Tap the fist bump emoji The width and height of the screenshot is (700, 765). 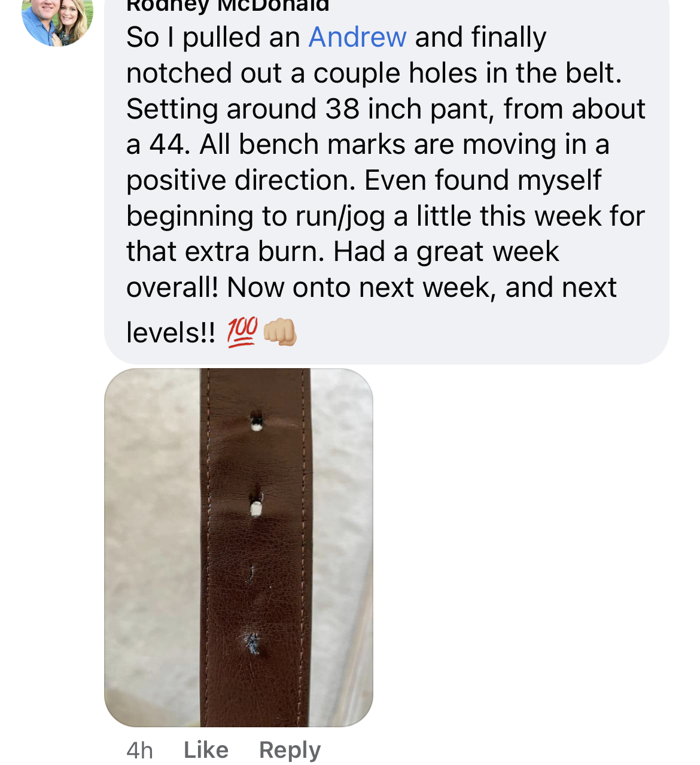280,332
